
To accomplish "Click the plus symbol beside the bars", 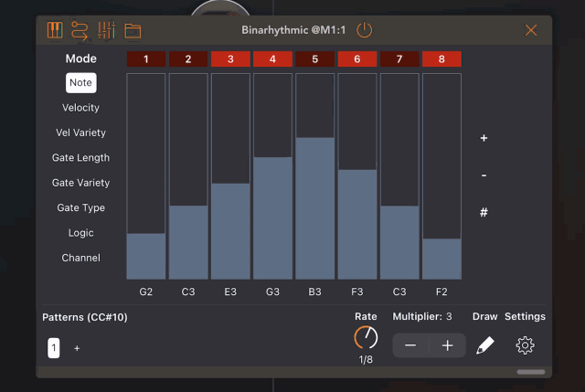I will pyautogui.click(x=484, y=138).
